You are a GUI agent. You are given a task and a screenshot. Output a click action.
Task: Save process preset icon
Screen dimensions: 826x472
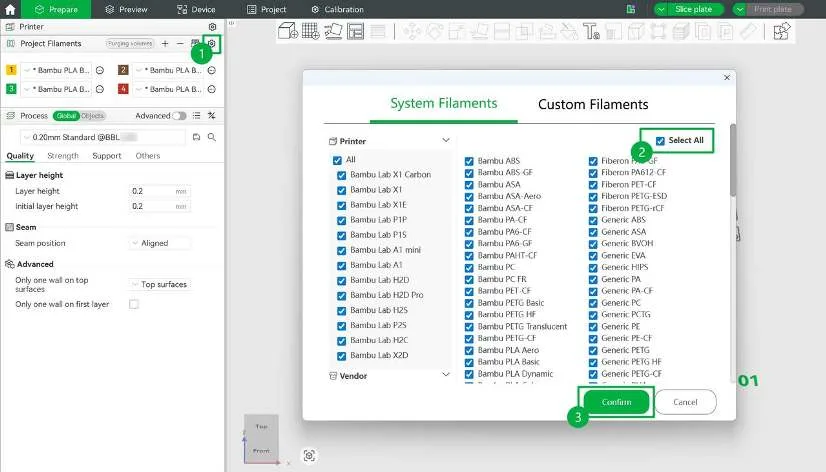coord(196,137)
